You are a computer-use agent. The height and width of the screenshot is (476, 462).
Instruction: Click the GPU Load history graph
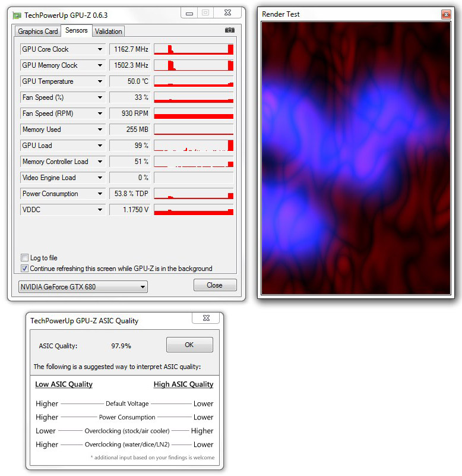(194, 146)
